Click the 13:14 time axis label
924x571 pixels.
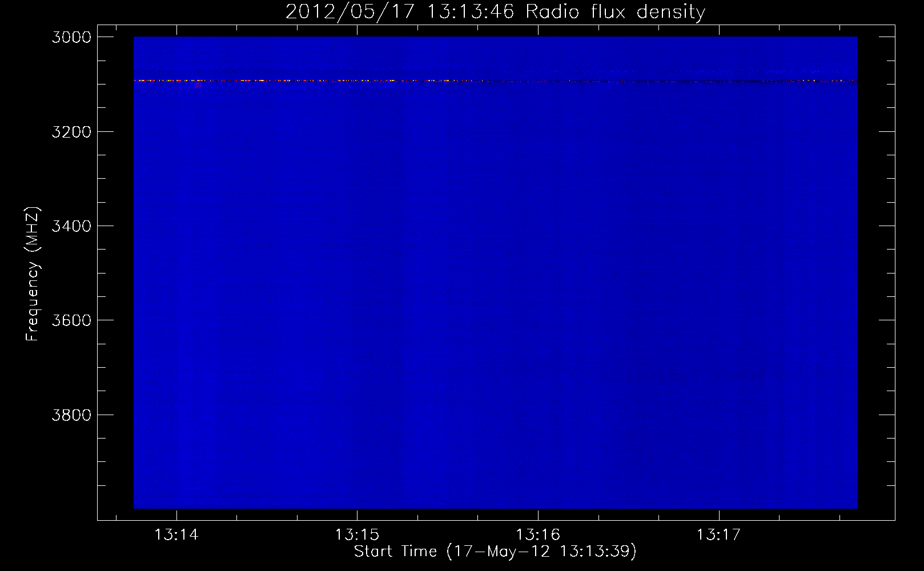(x=177, y=535)
